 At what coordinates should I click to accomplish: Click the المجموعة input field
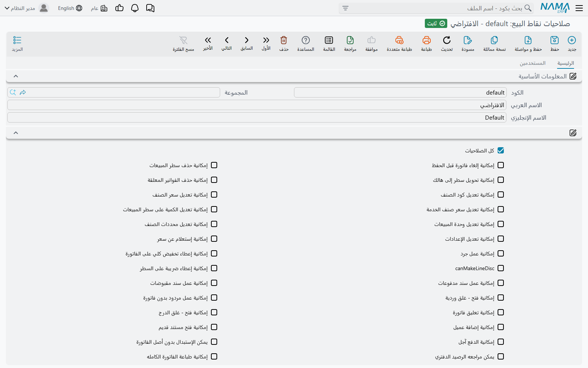pyautogui.click(x=114, y=92)
